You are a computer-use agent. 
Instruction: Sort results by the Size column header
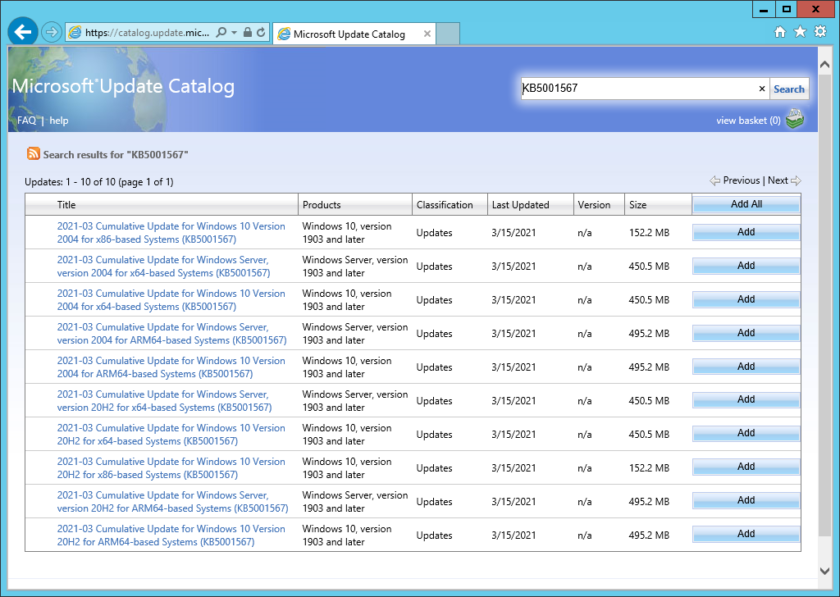(x=638, y=205)
